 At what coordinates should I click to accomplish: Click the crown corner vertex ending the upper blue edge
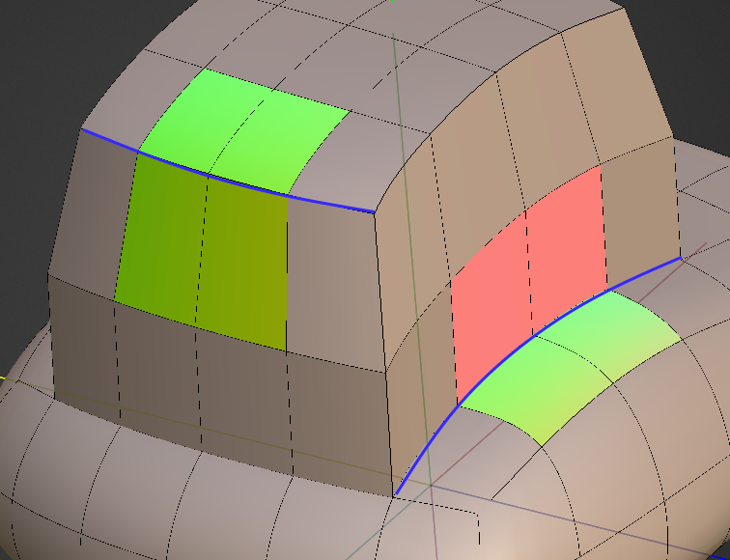(374, 210)
